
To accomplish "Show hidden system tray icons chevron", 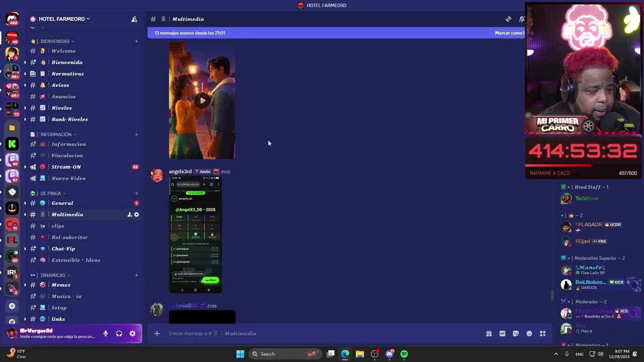I will pos(556,354).
